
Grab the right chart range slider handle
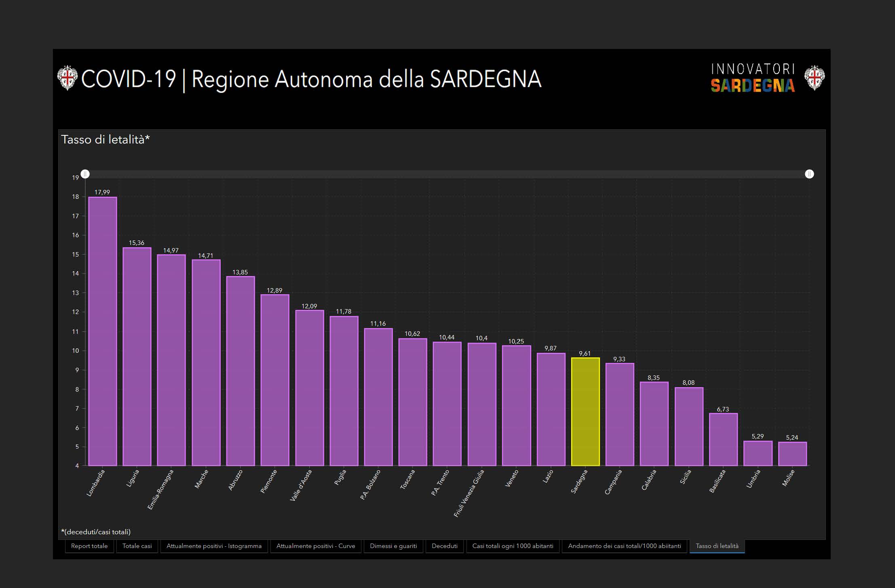[x=809, y=174]
